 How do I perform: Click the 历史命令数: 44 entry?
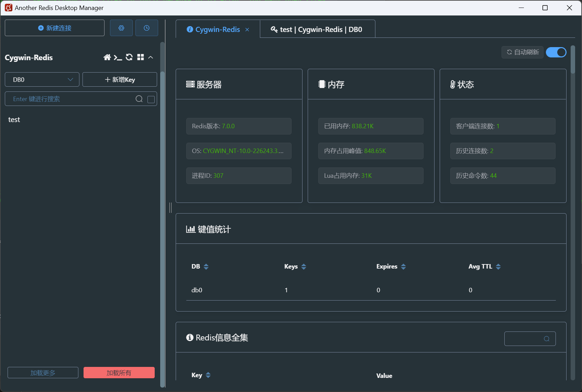[503, 176]
